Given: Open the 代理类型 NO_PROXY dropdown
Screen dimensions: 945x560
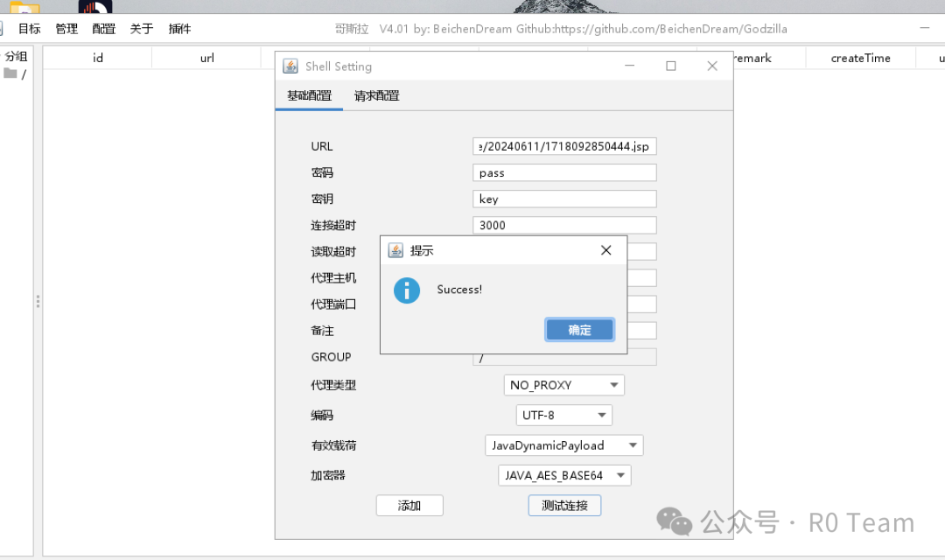Looking at the screenshot, I should point(564,385).
